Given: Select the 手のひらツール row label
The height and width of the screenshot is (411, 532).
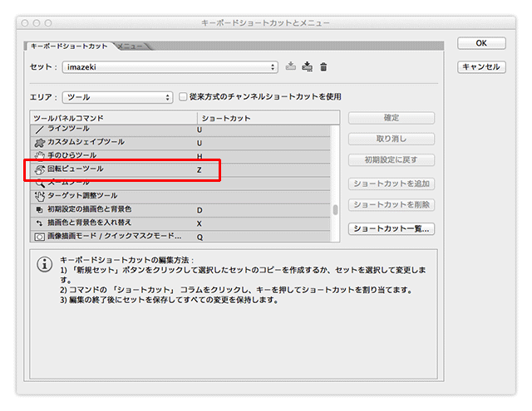Looking at the screenshot, I should click(71, 155).
